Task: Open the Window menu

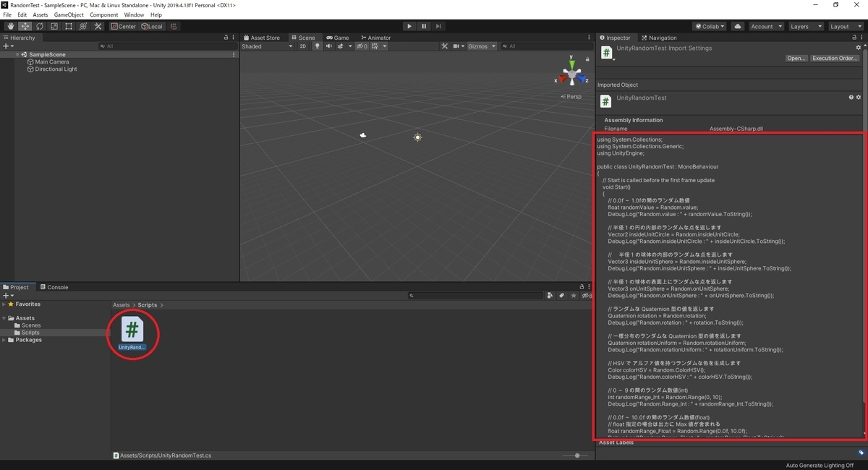Action: (x=134, y=14)
